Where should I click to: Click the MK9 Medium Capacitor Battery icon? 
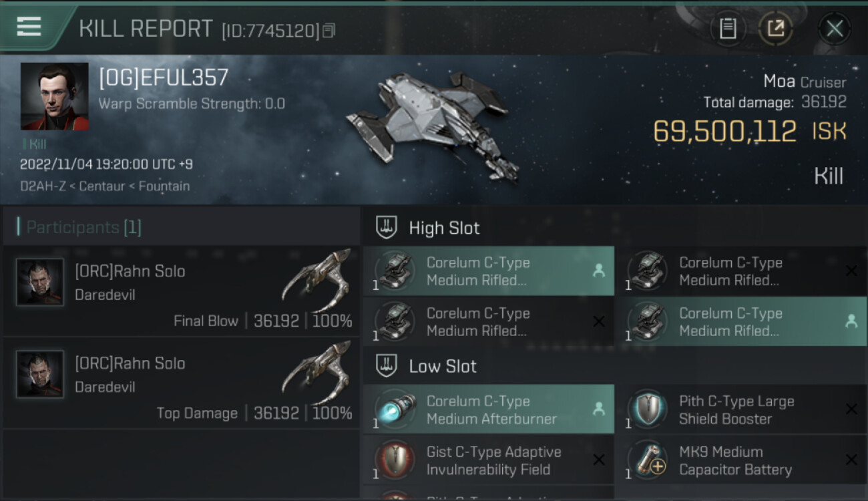click(x=648, y=460)
